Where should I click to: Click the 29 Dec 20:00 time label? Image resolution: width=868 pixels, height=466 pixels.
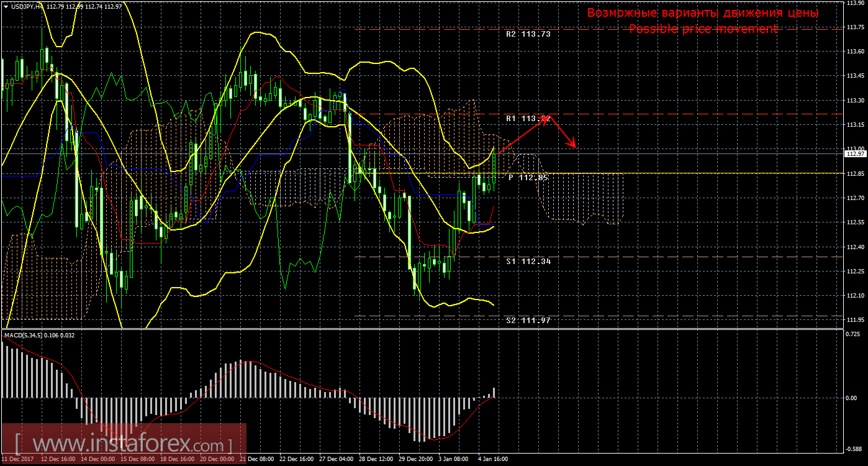[x=416, y=460]
